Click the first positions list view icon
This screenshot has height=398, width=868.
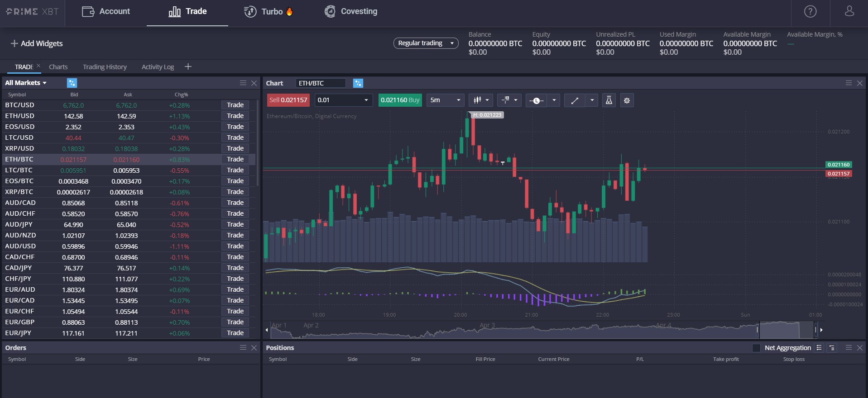819,347
